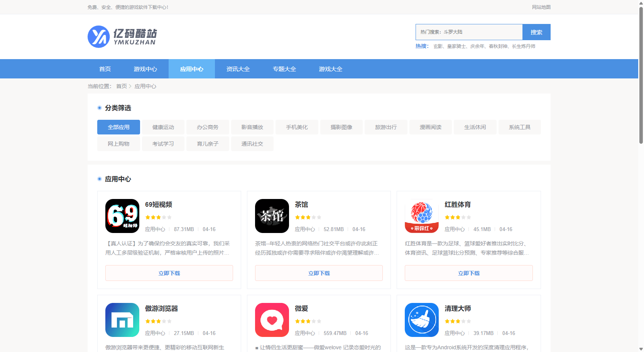Click the blue 搜索 button
The width and height of the screenshot is (644, 352).
click(536, 32)
